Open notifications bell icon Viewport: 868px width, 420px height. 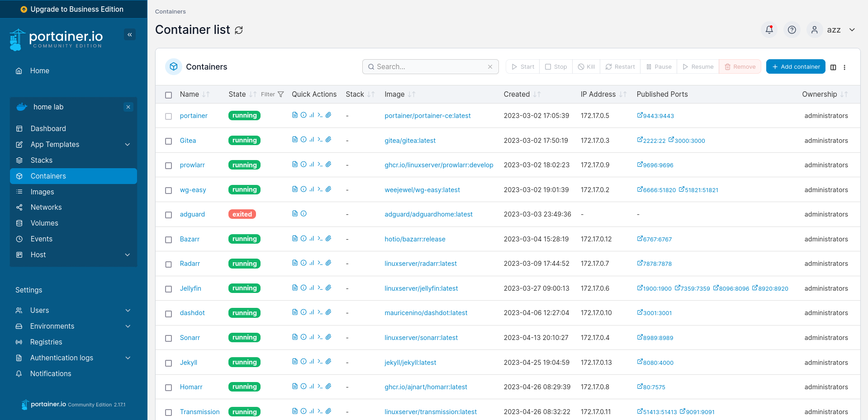tap(769, 30)
